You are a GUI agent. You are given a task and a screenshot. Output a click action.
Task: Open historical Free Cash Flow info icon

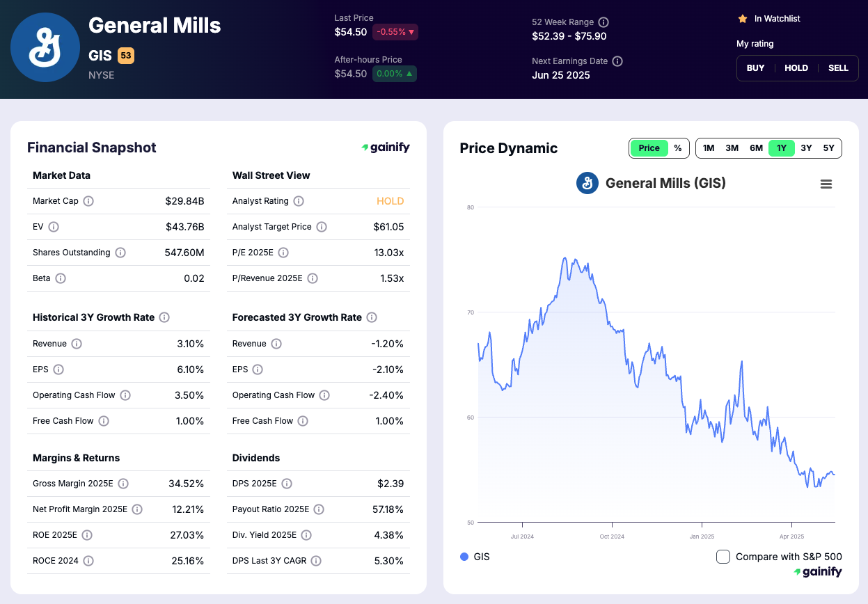[x=104, y=421]
